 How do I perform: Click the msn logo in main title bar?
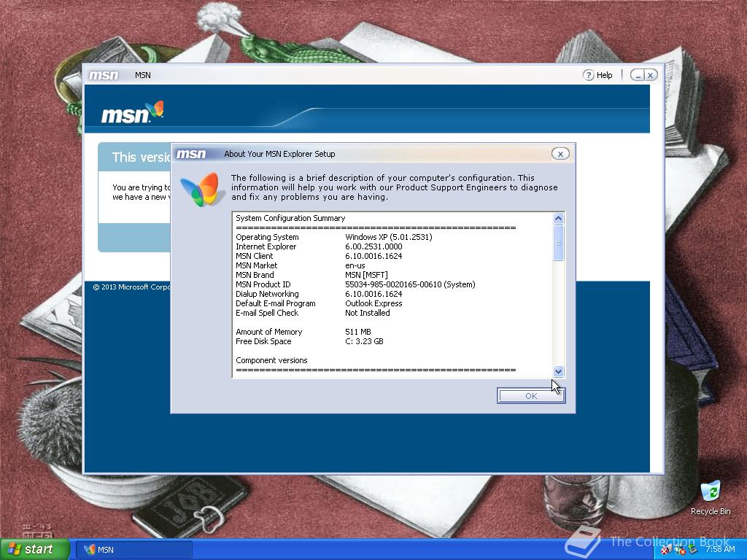coord(104,75)
